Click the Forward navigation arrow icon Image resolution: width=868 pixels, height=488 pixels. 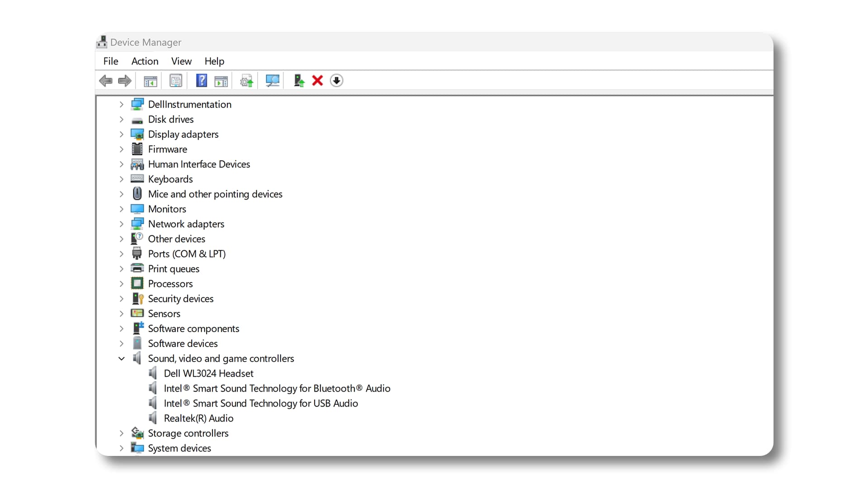coord(125,80)
